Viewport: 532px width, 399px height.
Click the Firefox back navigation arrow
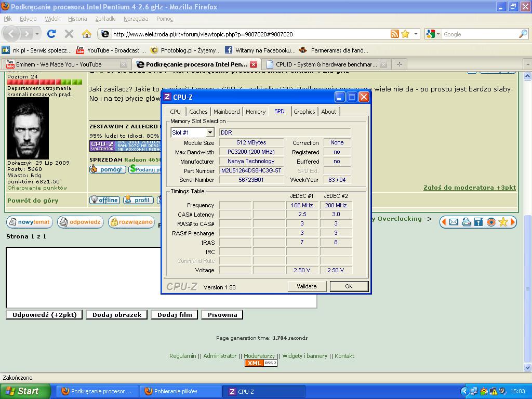[x=11, y=34]
